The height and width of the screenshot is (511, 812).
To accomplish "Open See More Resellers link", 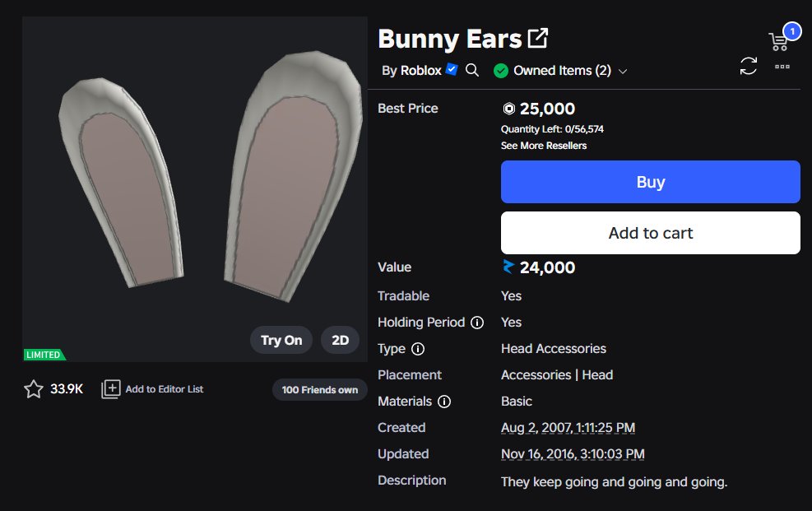I will (x=544, y=146).
